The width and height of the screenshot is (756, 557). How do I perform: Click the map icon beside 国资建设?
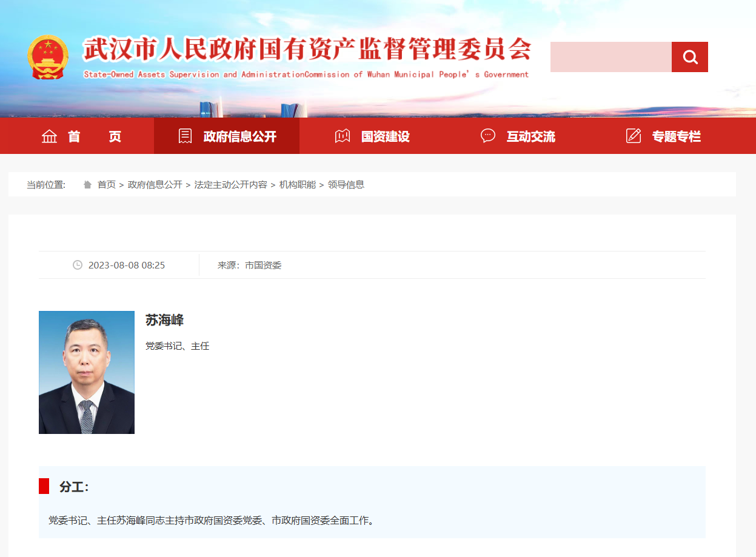point(343,136)
